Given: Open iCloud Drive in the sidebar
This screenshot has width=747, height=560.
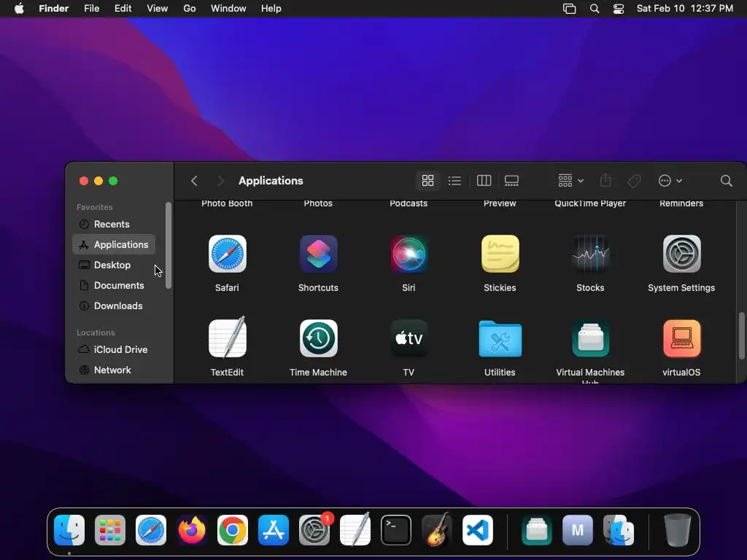Looking at the screenshot, I should coord(114,349).
